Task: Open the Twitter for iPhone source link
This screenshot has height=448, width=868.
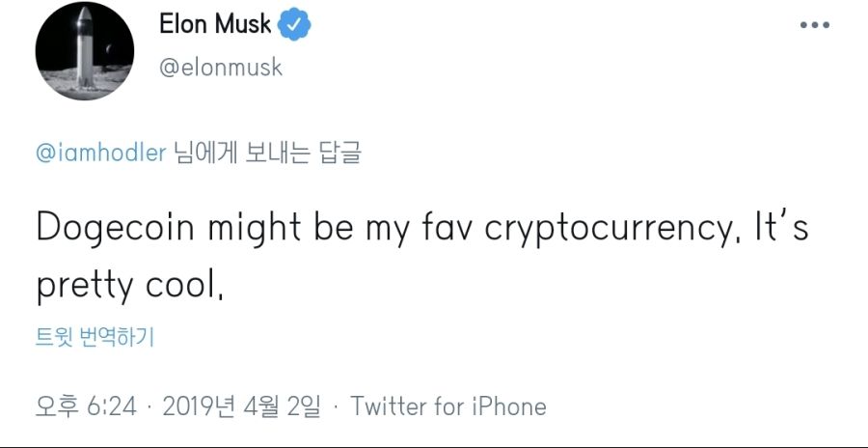Action: click(448, 406)
